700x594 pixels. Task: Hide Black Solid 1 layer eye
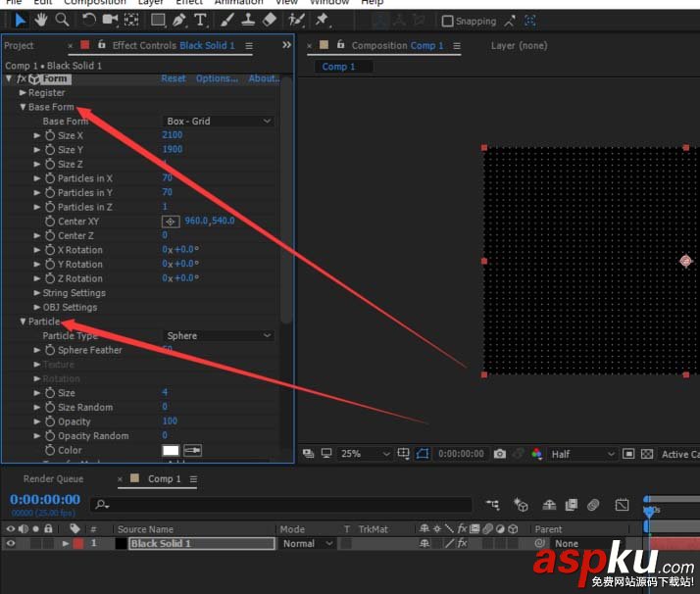click(10, 544)
